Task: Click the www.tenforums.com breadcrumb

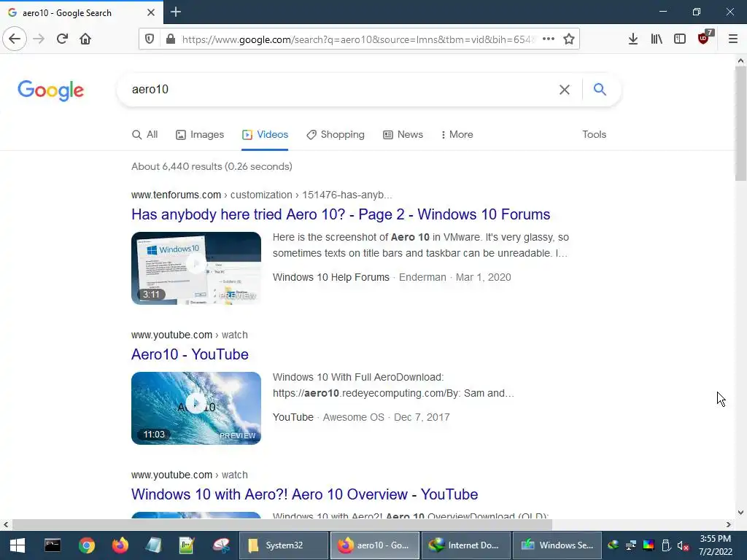Action: click(x=177, y=195)
